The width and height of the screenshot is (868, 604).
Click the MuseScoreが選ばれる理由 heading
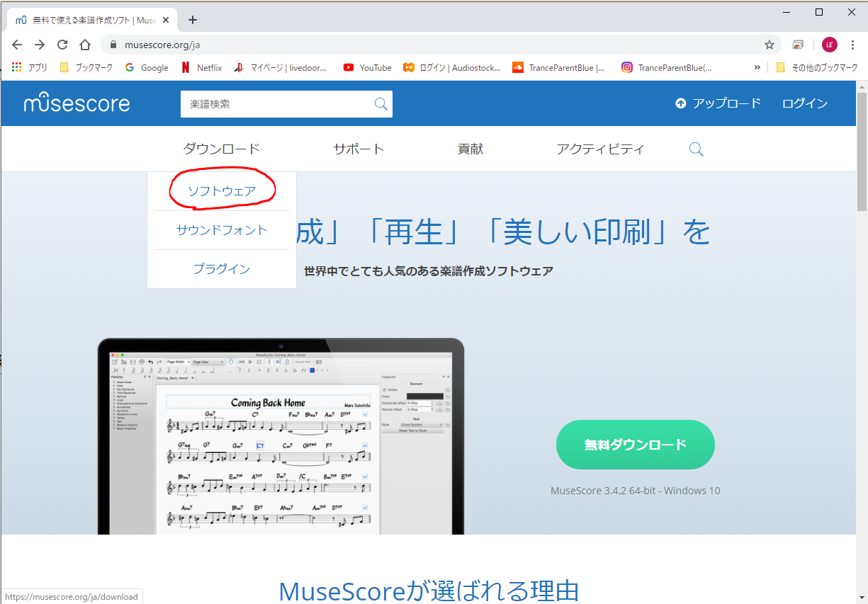tap(429, 591)
